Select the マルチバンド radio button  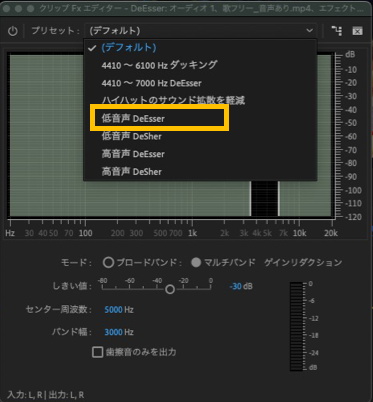196,262
